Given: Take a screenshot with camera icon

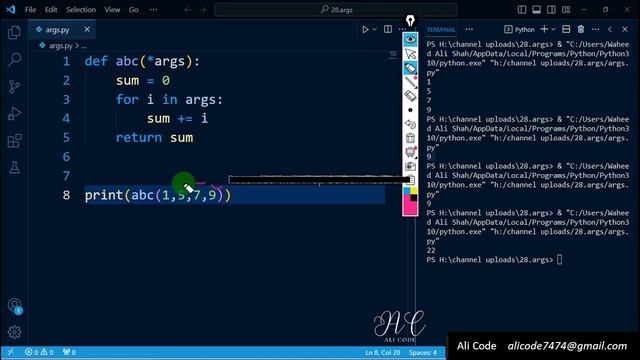Looking at the screenshot, I should (x=410, y=166).
